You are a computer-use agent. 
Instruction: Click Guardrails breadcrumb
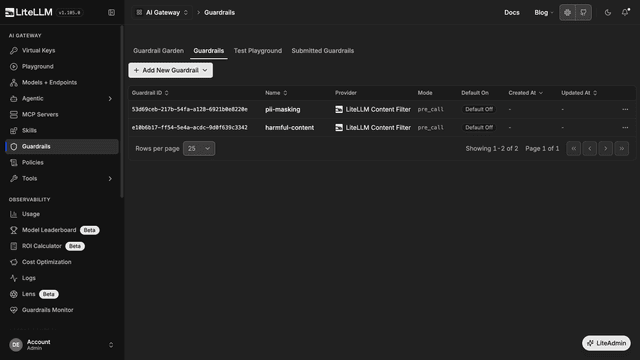click(x=219, y=13)
